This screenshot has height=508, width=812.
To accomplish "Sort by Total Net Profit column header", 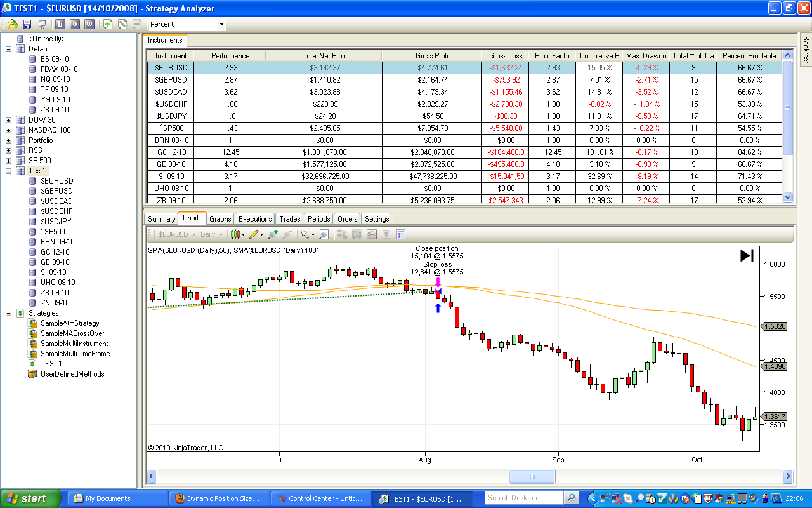I will 324,56.
